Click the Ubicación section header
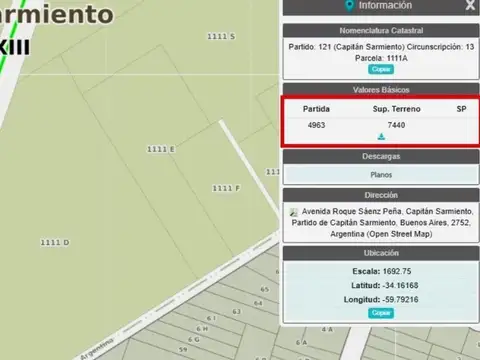 381,253
